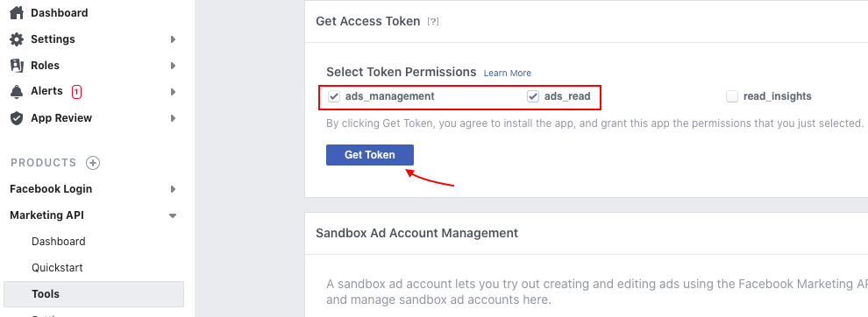This screenshot has height=317, width=868.
Task: Open the Get Access Token help tooltip
Action: tap(433, 22)
